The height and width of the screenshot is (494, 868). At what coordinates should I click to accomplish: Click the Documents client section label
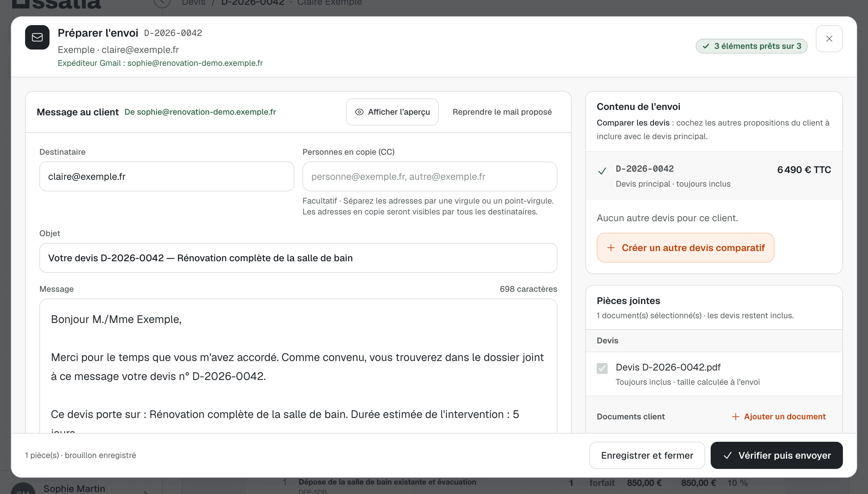pyautogui.click(x=631, y=417)
